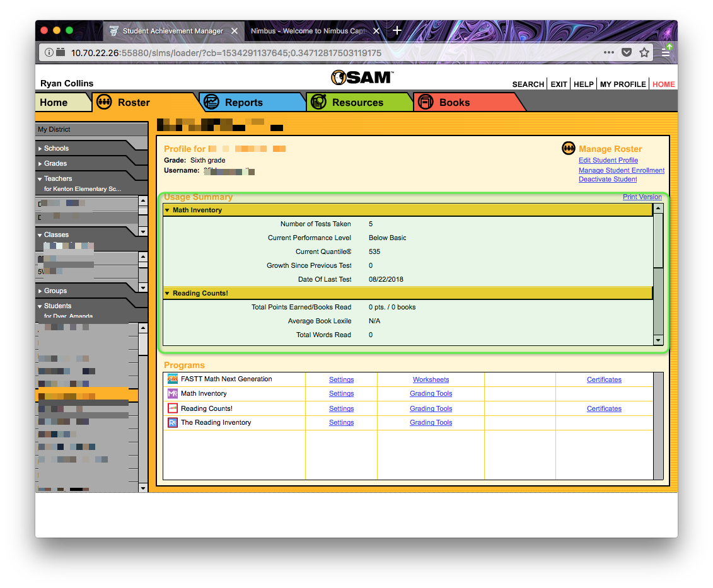The width and height of the screenshot is (713, 588).
Task: Click Deactivate Student link
Action: pyautogui.click(x=608, y=179)
